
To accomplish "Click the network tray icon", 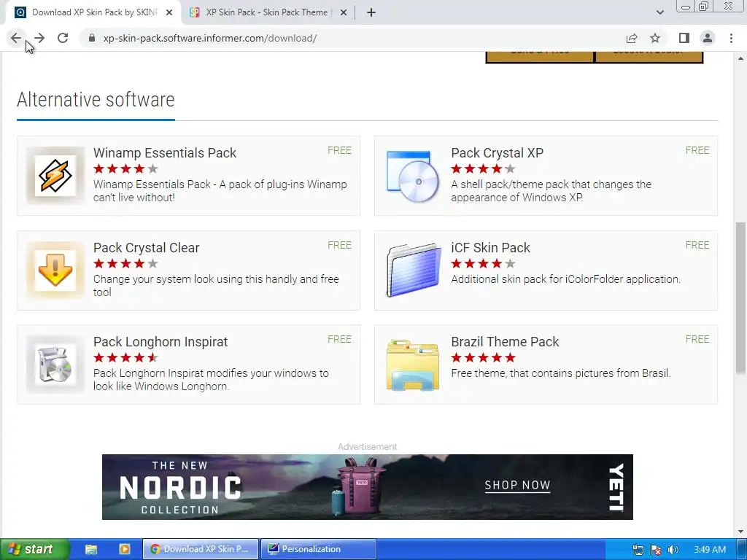I will coord(638,550).
